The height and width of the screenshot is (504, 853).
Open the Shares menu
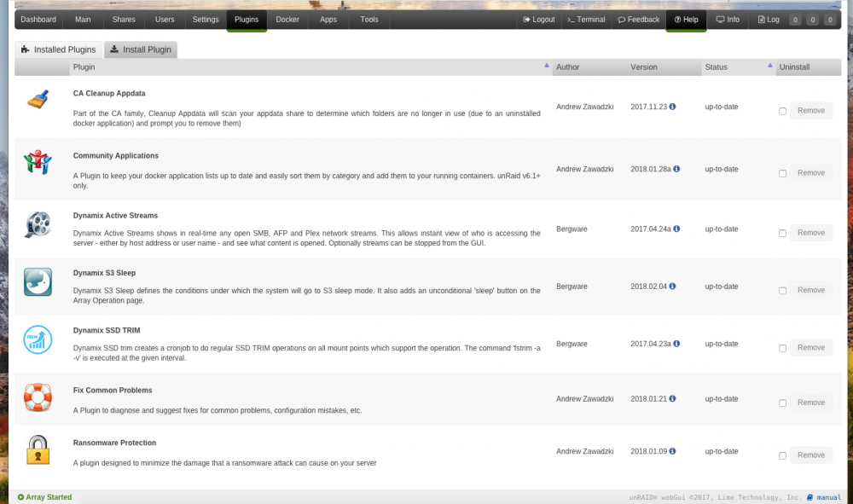point(124,20)
